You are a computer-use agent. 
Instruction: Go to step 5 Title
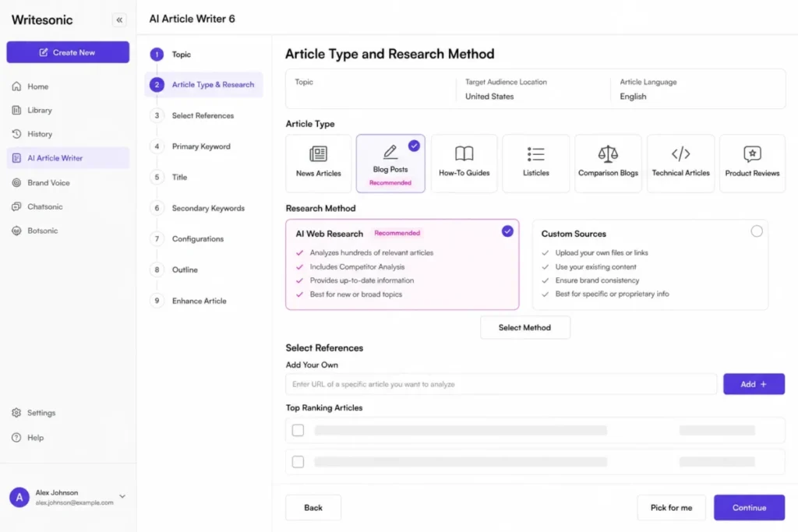pos(169,177)
